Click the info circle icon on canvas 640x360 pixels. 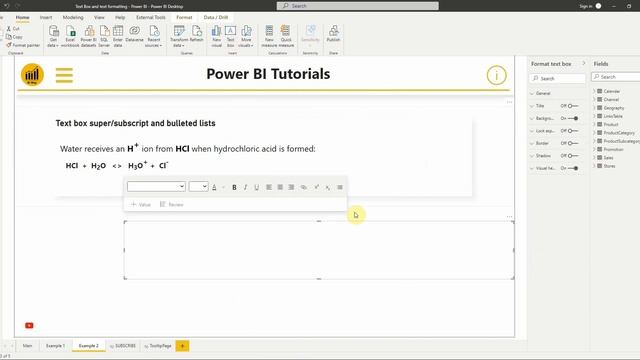496,75
